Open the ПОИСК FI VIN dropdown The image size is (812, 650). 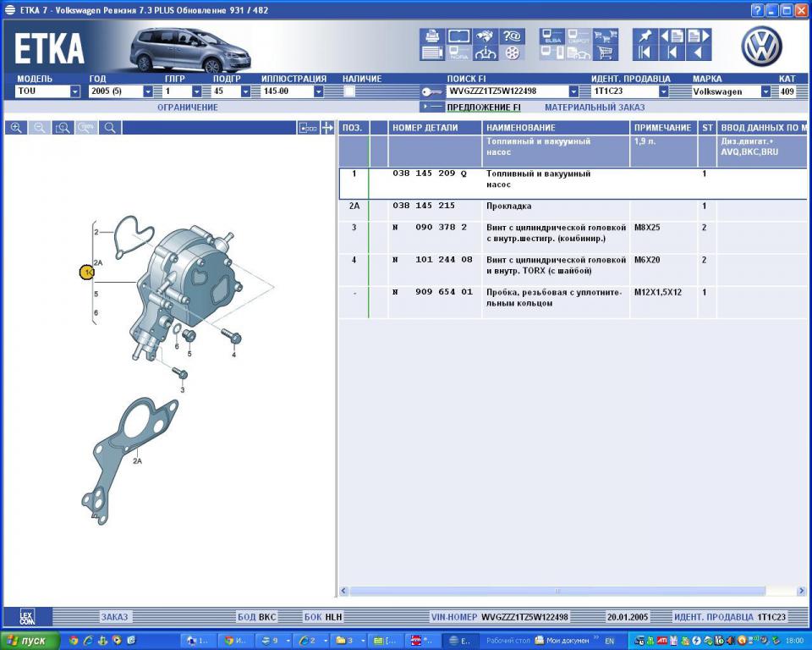coord(573,91)
